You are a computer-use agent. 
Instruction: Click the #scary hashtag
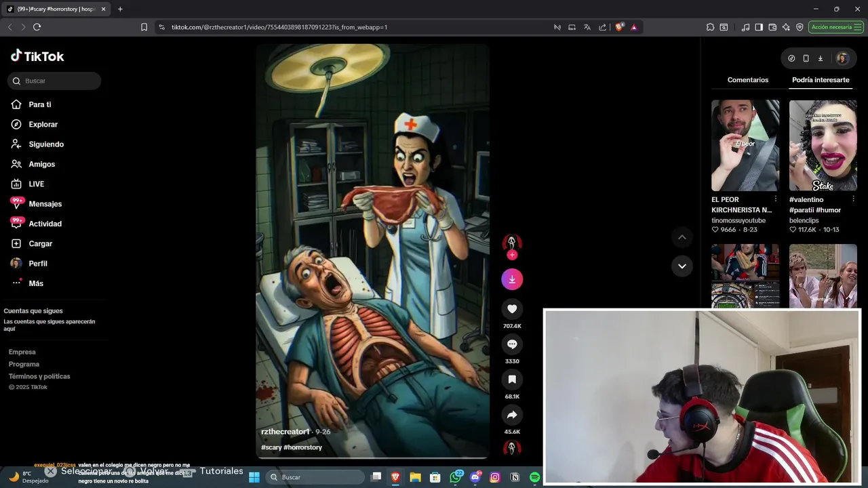pos(271,447)
